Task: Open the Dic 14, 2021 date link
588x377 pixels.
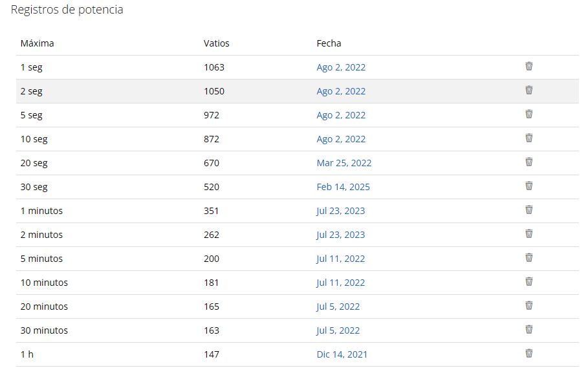Action: (x=342, y=354)
